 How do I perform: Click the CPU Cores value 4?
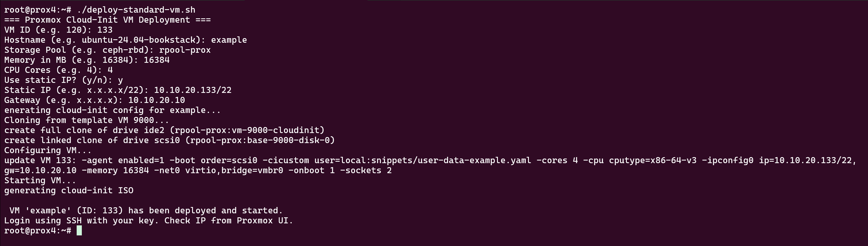pyautogui.click(x=110, y=70)
